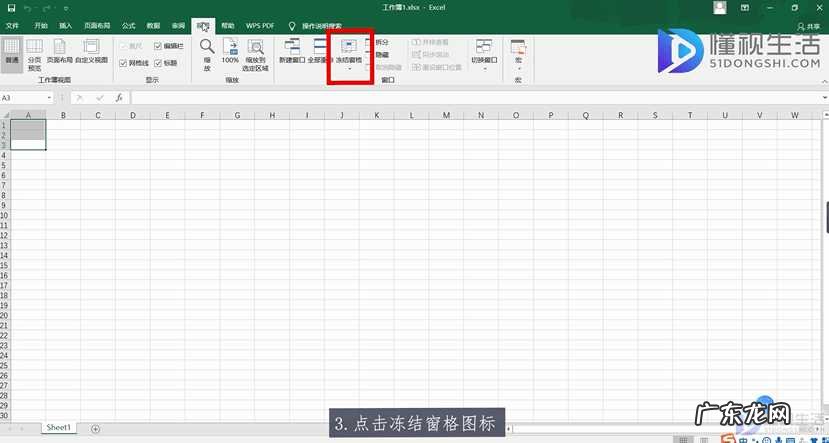Zoom to selected area (缩放到选定区域)
This screenshot has height=443, width=829.
coord(255,54)
